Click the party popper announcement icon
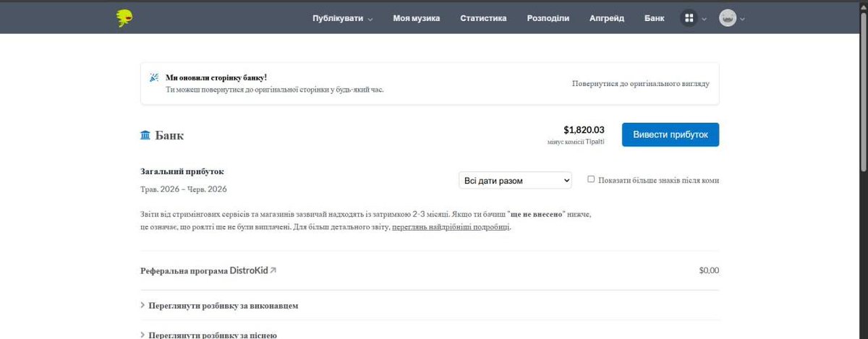868x339 pixels. (x=154, y=77)
